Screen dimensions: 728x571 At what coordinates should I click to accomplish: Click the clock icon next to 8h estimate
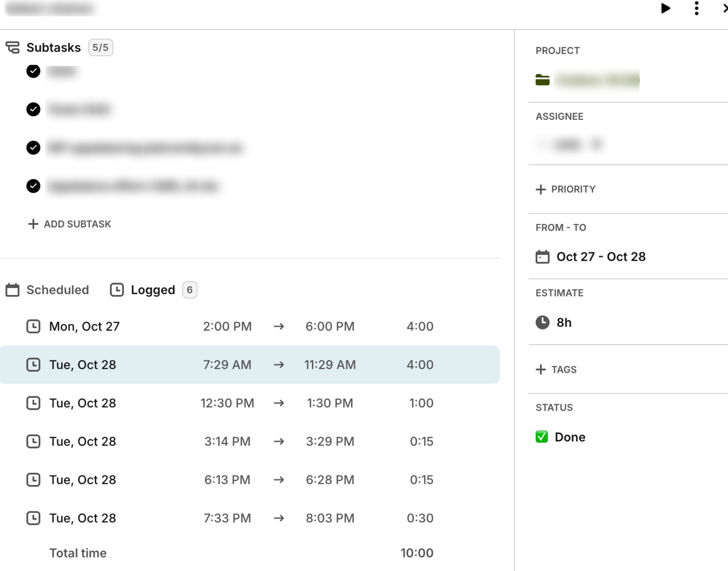pyautogui.click(x=542, y=322)
